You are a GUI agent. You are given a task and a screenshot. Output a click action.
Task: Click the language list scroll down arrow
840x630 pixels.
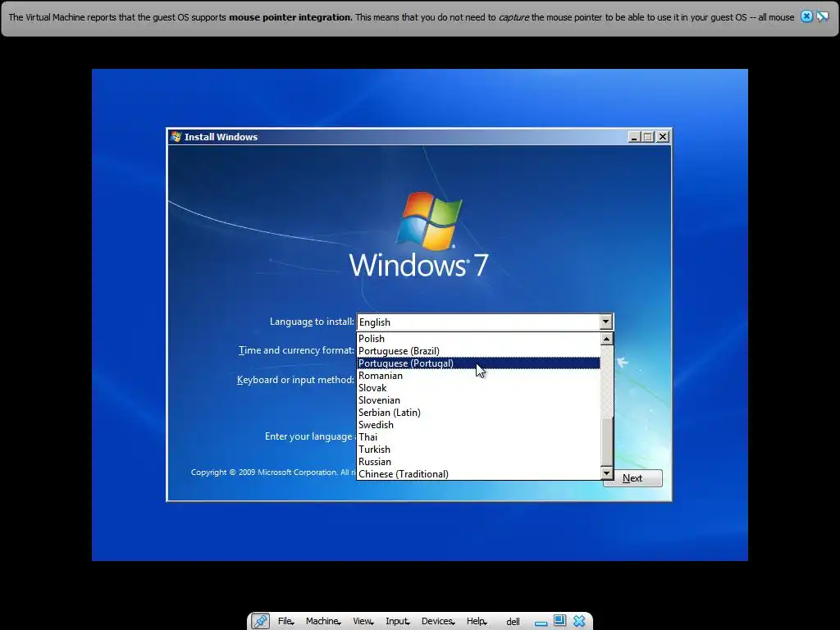pyautogui.click(x=606, y=473)
